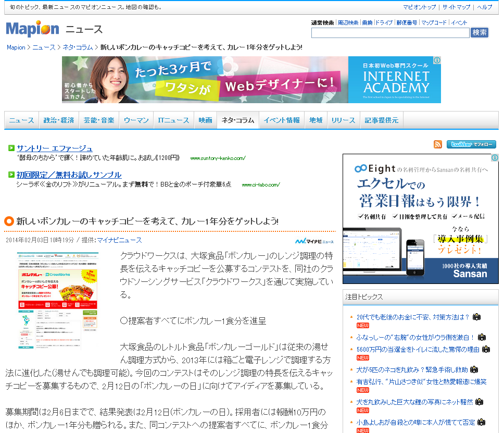Click the AdChoices icon on Sansan Eight ad
Viewport: 504px width, 433px height.
(495, 158)
